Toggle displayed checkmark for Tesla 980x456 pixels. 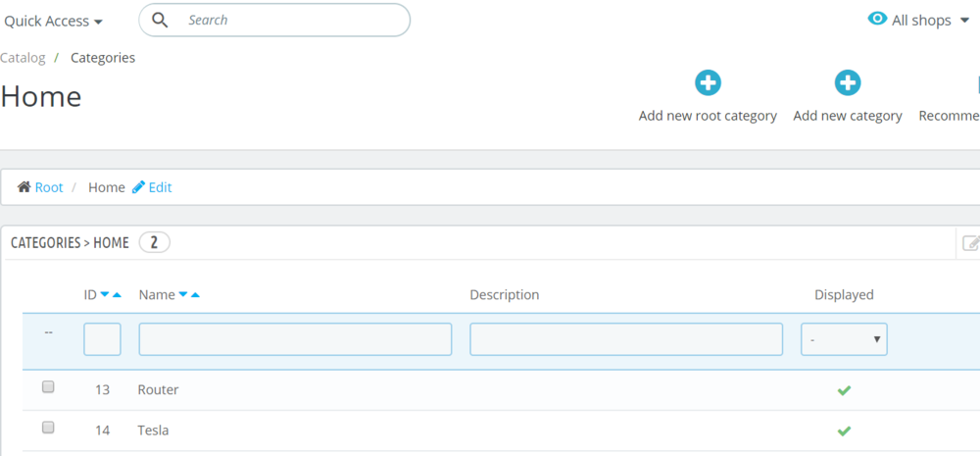[844, 431]
